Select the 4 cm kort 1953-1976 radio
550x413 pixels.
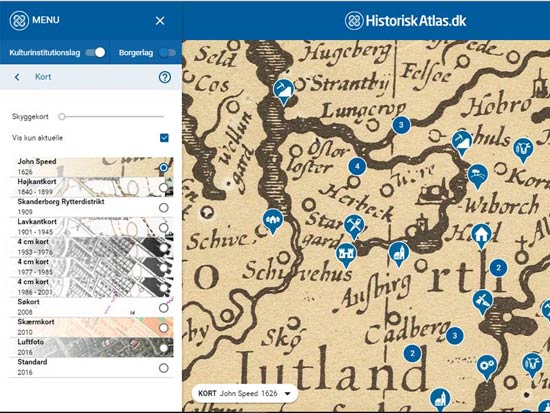point(163,248)
